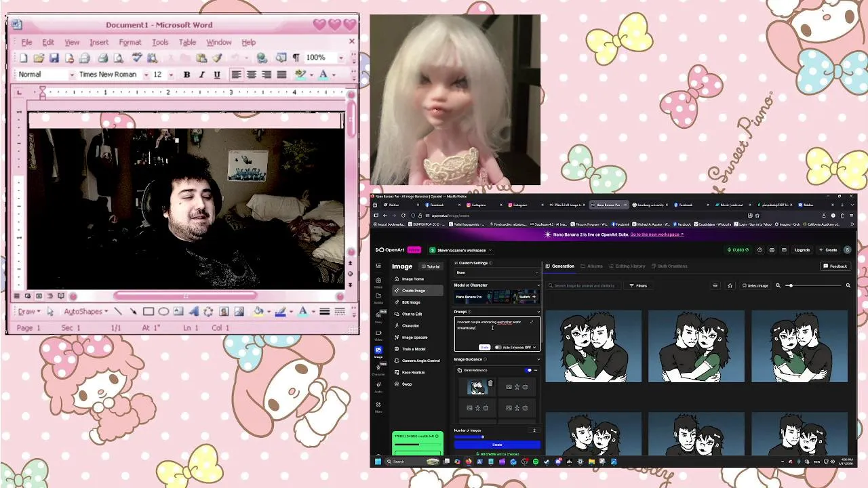This screenshot has width=868, height=488.
Task: Switch to the Bulk Creations tab
Action: [669, 266]
